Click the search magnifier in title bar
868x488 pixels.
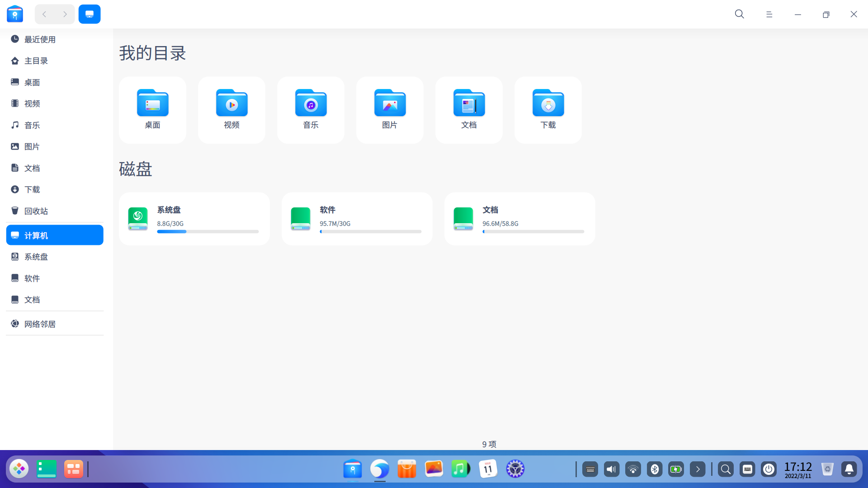(739, 14)
